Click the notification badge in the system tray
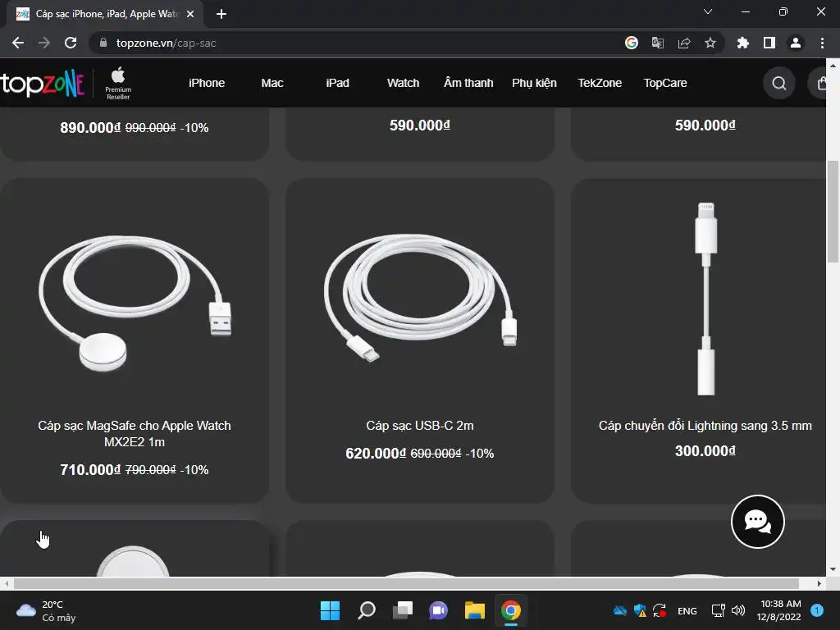 (817, 610)
